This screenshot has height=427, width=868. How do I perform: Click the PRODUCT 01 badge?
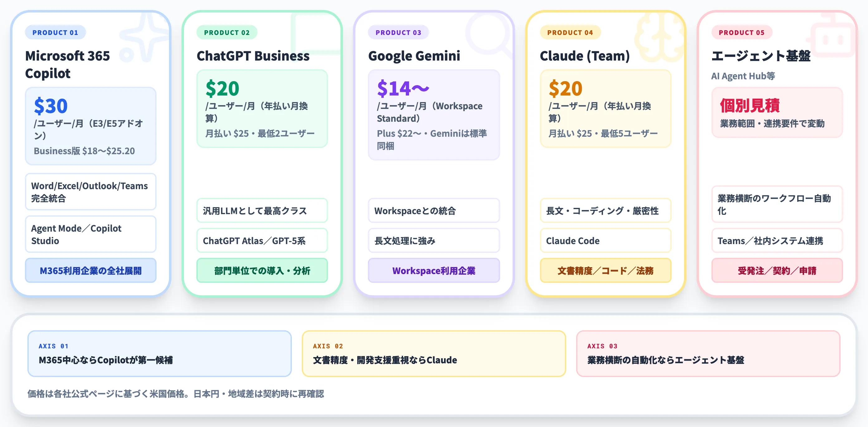[x=55, y=32]
